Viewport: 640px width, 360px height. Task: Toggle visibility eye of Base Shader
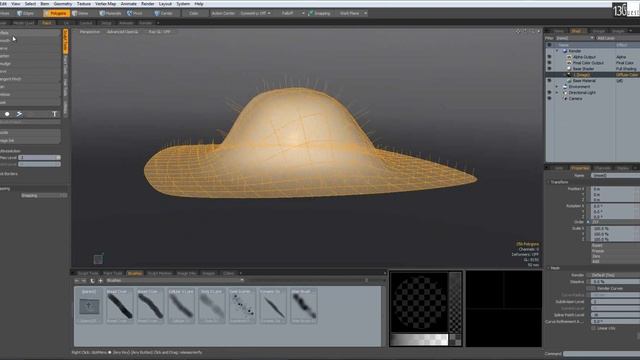549,69
